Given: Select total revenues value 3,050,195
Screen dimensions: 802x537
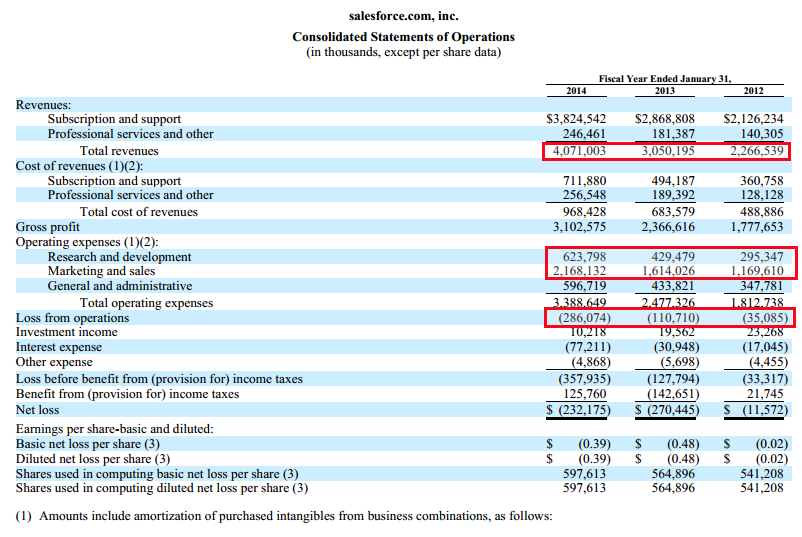Looking at the screenshot, I should click(668, 151).
